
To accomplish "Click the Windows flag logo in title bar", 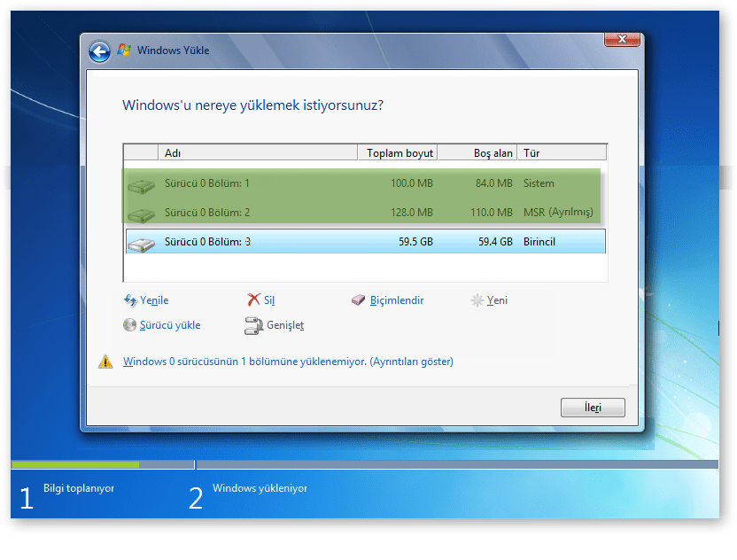I will click(124, 50).
